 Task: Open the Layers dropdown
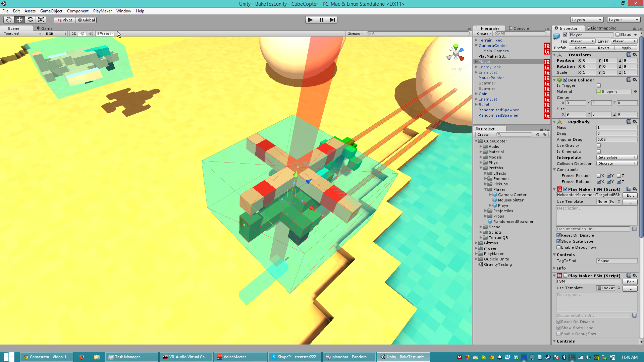587,20
